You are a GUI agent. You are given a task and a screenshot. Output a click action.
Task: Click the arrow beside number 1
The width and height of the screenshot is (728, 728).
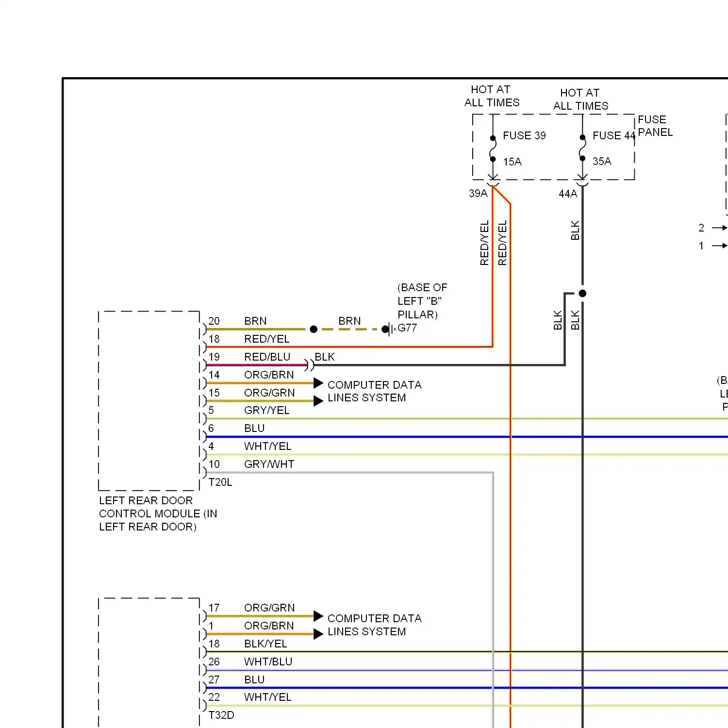click(x=719, y=246)
